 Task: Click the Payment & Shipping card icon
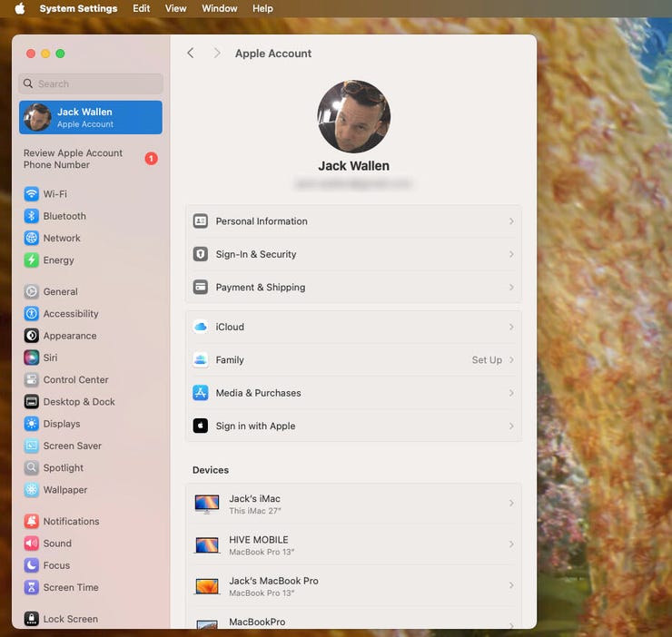[x=200, y=287]
